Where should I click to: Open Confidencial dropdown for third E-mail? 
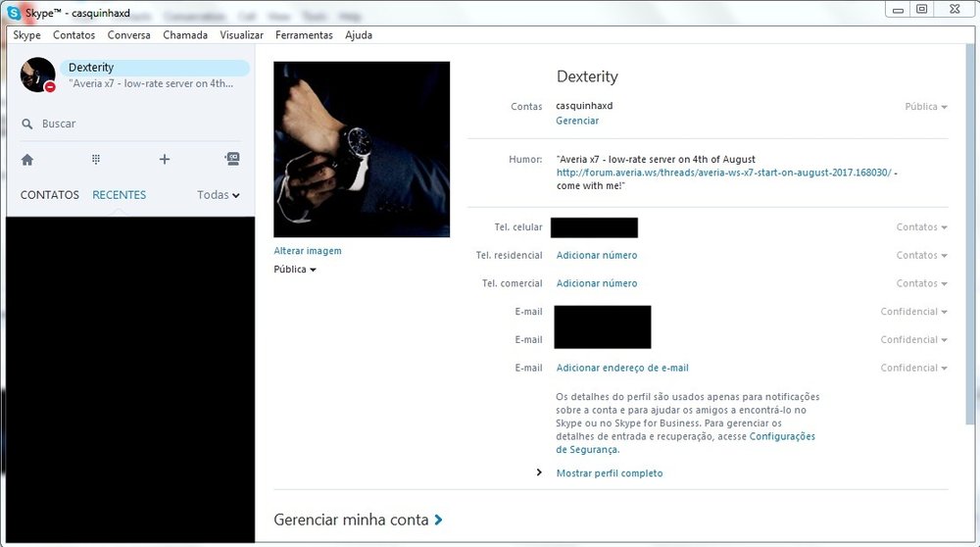coord(913,369)
